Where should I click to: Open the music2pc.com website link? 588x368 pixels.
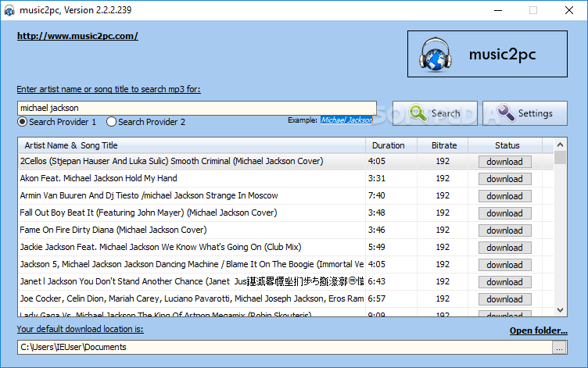[77, 36]
